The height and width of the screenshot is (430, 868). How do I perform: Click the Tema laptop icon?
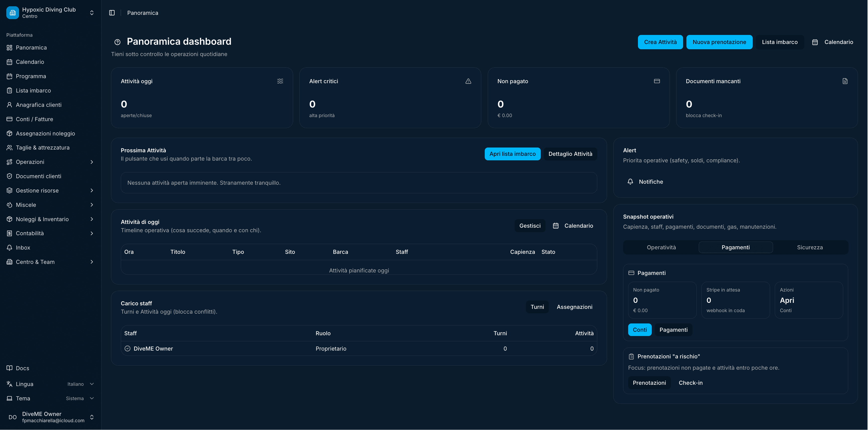(10, 399)
